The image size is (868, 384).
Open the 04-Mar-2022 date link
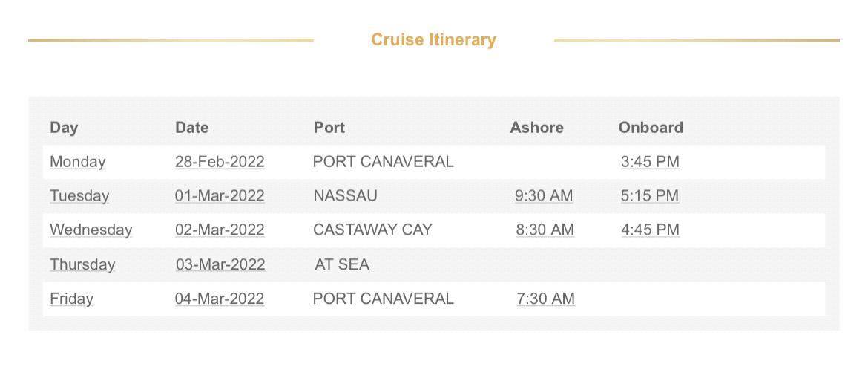click(220, 299)
